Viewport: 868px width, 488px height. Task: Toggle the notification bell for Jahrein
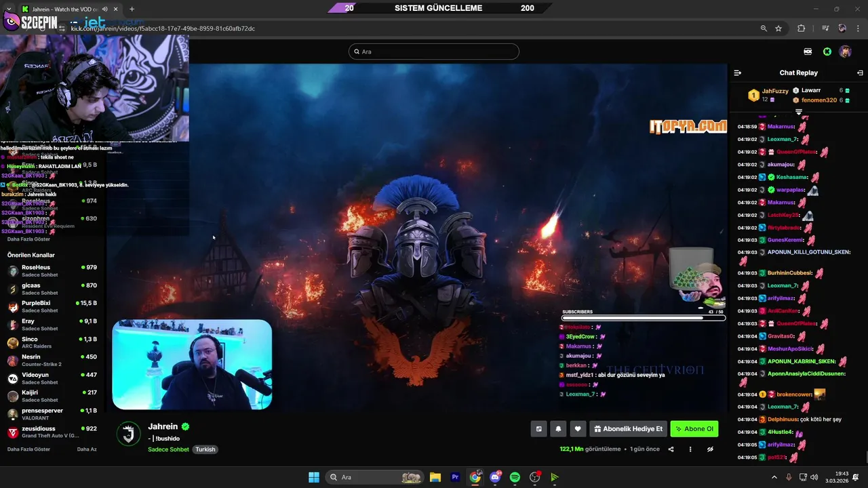558,429
